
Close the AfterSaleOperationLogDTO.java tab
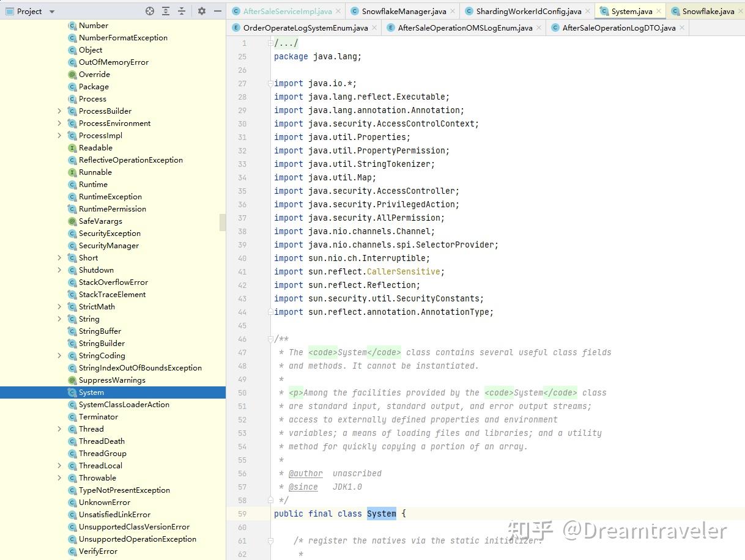682,28
